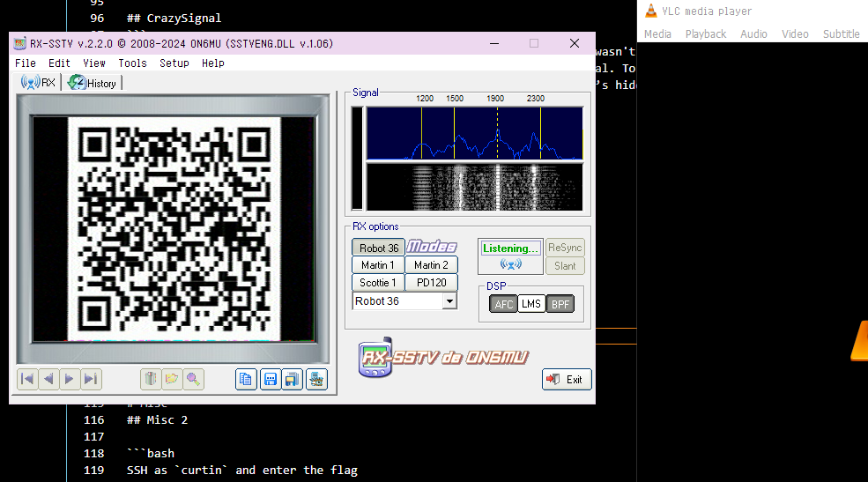Toggle the AFC DSP option

click(503, 304)
